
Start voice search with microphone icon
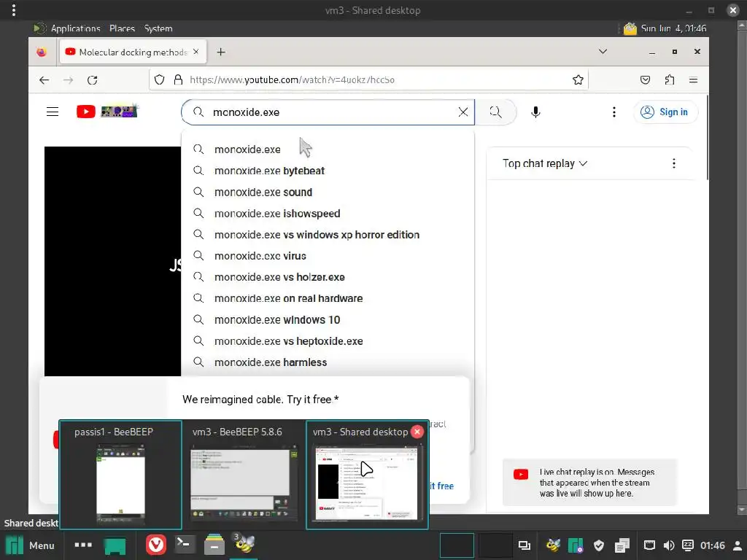(x=535, y=112)
